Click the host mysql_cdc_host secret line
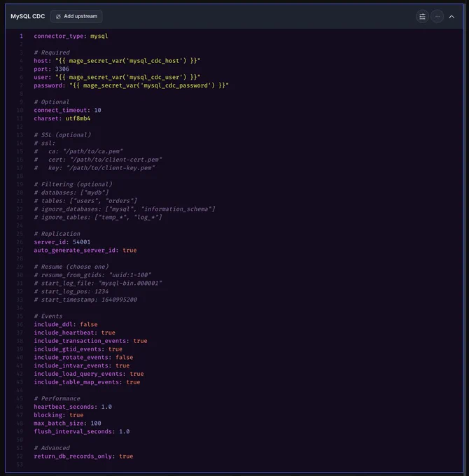Image resolution: width=469 pixels, height=476 pixels. click(x=117, y=61)
